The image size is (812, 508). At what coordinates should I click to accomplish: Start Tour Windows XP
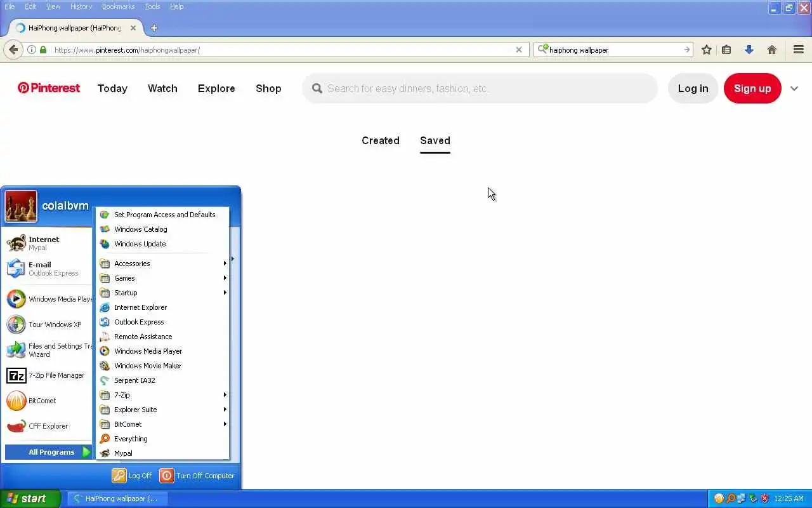(x=48, y=324)
